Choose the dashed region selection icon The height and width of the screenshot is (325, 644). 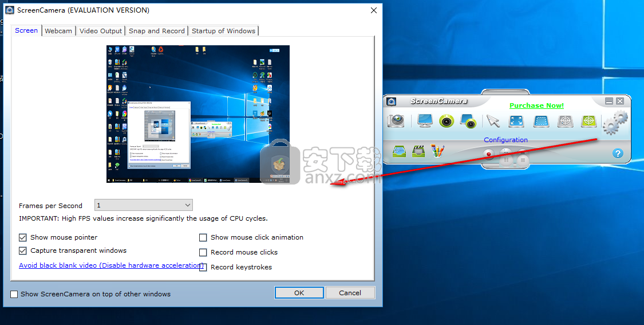pos(542,121)
